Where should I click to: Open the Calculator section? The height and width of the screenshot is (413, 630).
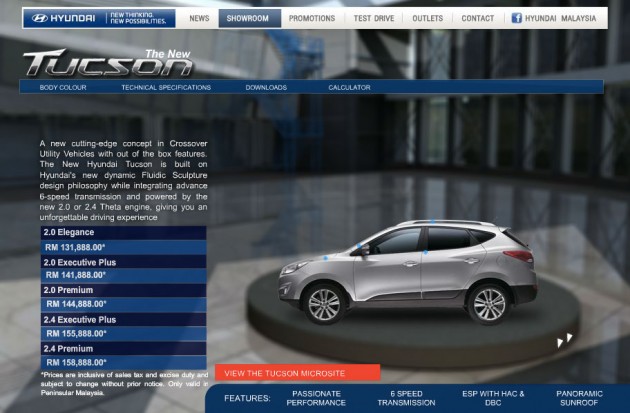click(x=349, y=87)
